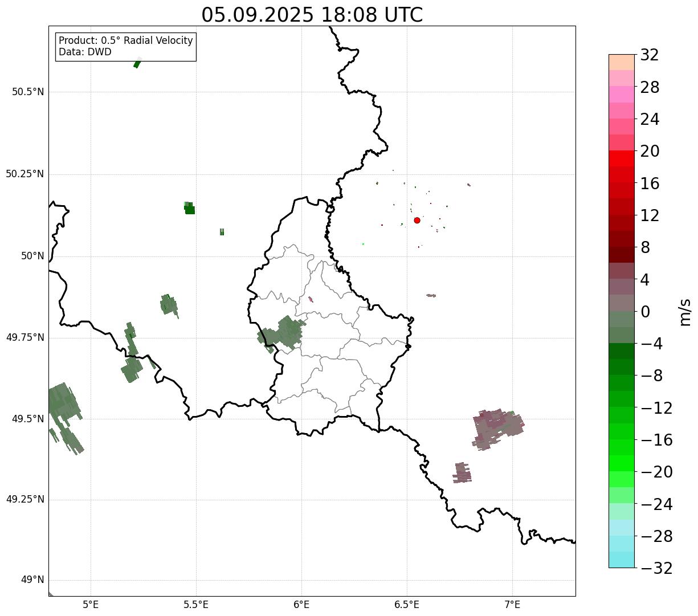Click the peach color band at top of colorbar
Screen dimensions: 698x616
621,62
